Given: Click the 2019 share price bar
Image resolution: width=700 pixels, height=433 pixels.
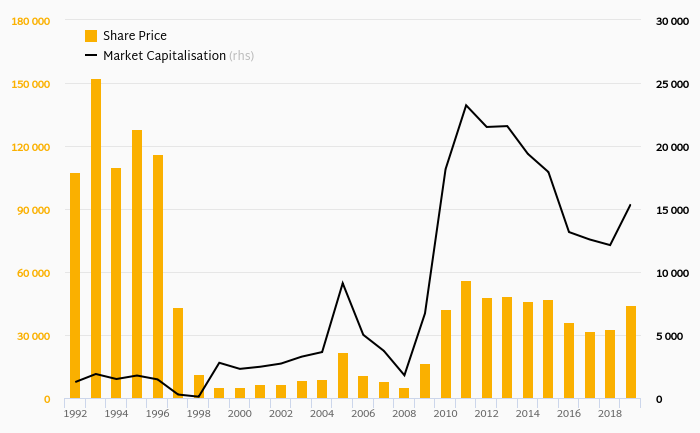Looking at the screenshot, I should tap(631, 352).
